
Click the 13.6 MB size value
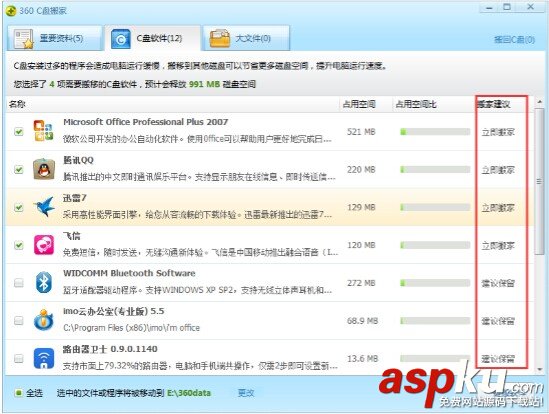[x=362, y=358]
